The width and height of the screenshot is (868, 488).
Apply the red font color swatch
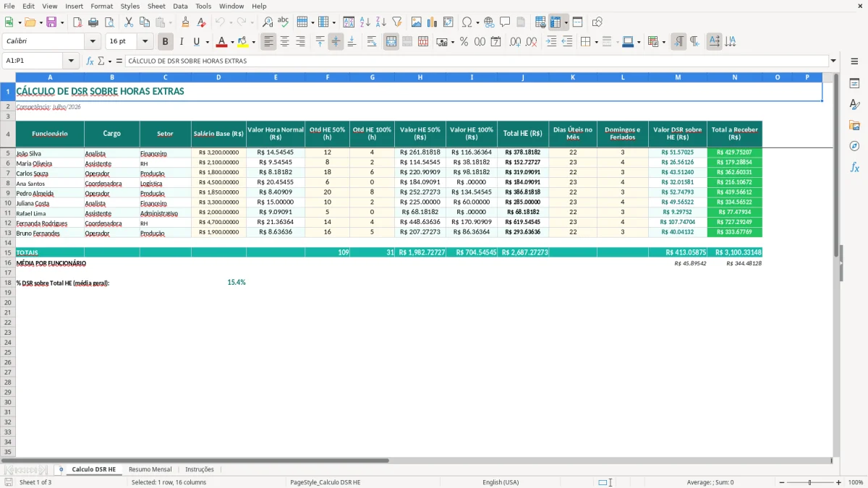tap(222, 42)
